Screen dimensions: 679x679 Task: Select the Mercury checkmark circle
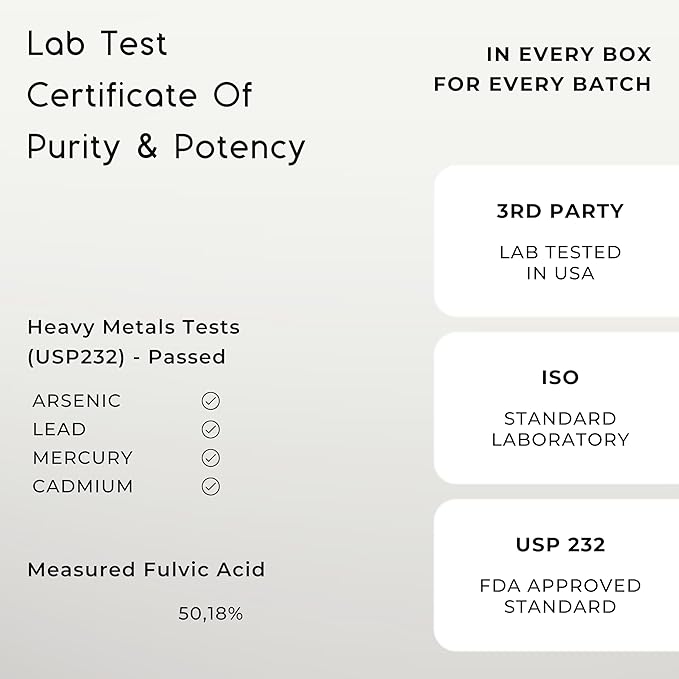pyautogui.click(x=210, y=458)
